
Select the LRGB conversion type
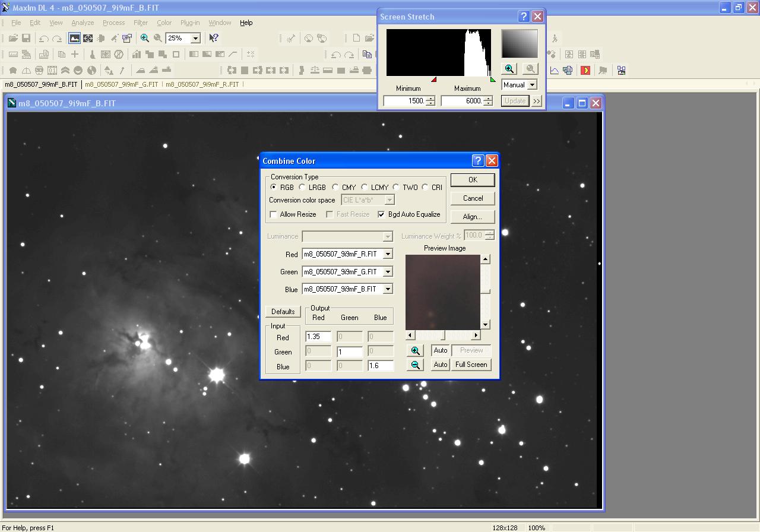pyautogui.click(x=303, y=187)
